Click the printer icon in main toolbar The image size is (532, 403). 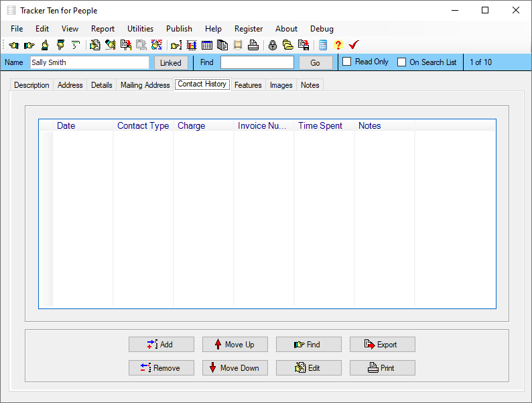coord(253,45)
